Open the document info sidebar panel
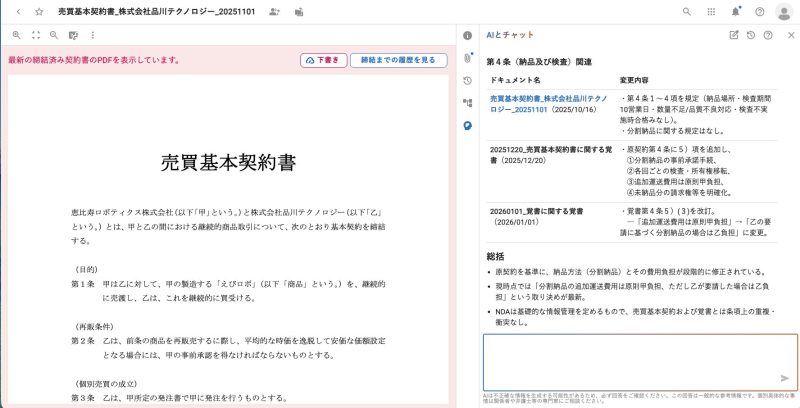The height and width of the screenshot is (408, 800). click(x=467, y=35)
